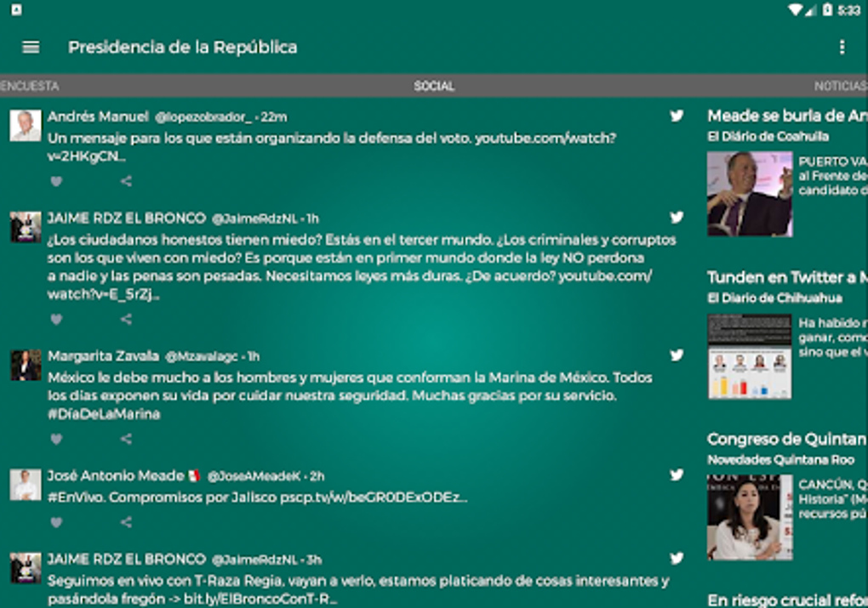Open the hamburger navigation menu
The width and height of the screenshot is (868, 608).
tap(31, 48)
